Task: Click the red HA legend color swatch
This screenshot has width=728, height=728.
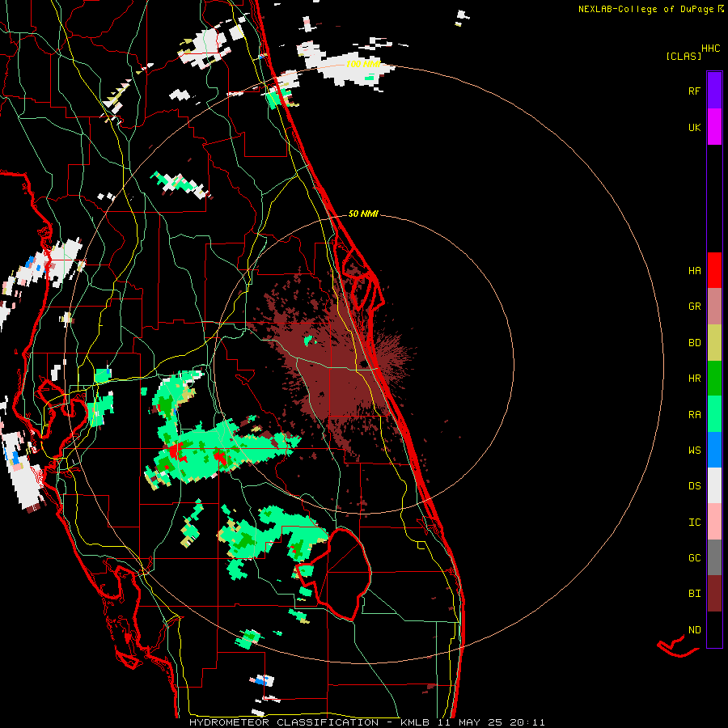Action: click(714, 270)
